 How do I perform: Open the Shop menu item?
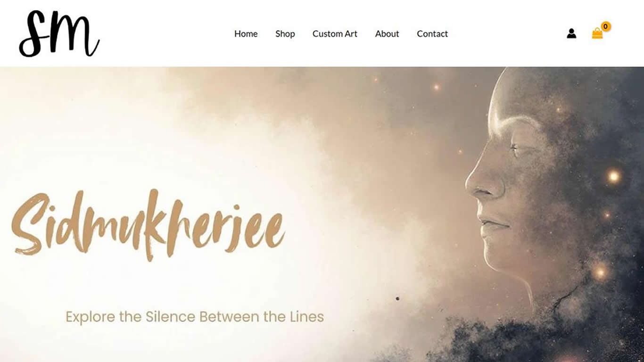tap(285, 34)
